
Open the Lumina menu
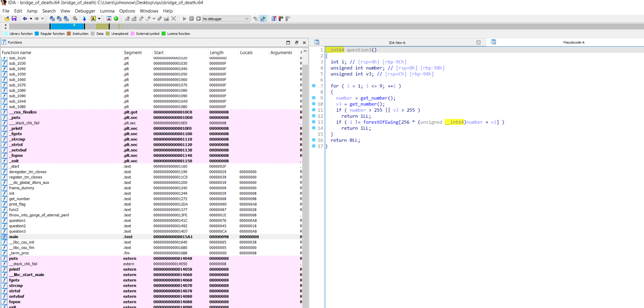(107, 11)
